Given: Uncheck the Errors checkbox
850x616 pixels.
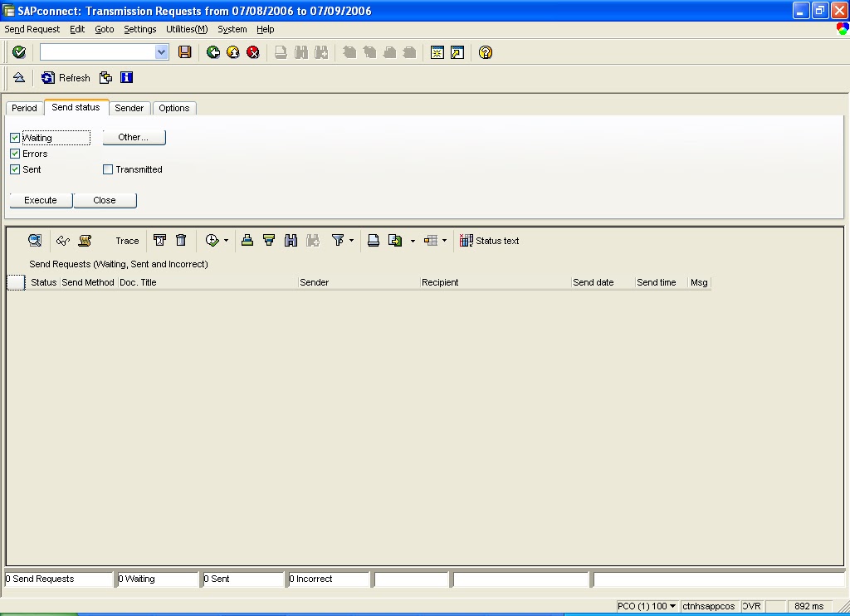Looking at the screenshot, I should coord(15,154).
